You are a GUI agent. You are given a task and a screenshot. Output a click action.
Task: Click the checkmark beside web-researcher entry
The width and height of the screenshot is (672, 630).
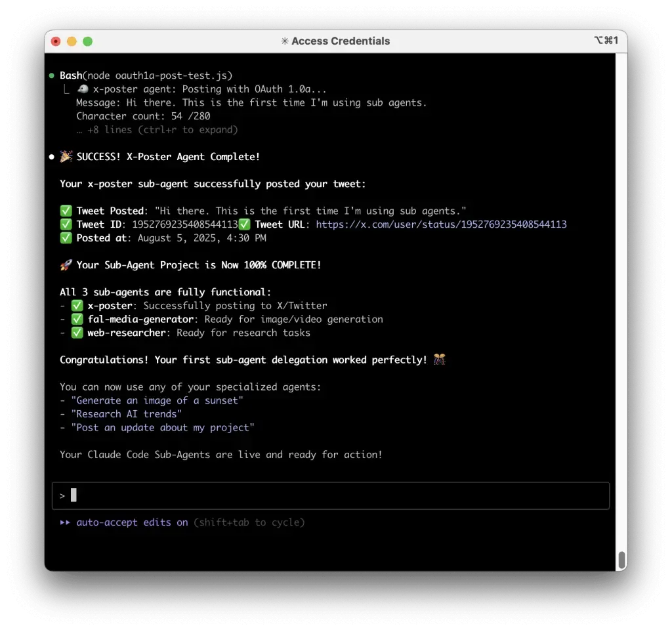77,333
